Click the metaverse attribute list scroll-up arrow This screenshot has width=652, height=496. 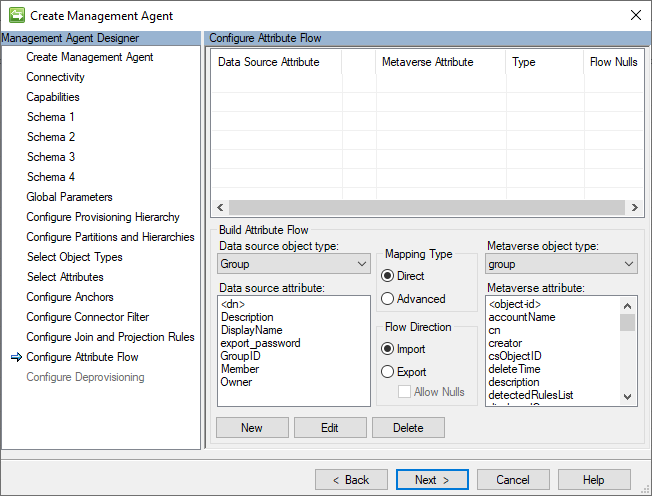627,306
